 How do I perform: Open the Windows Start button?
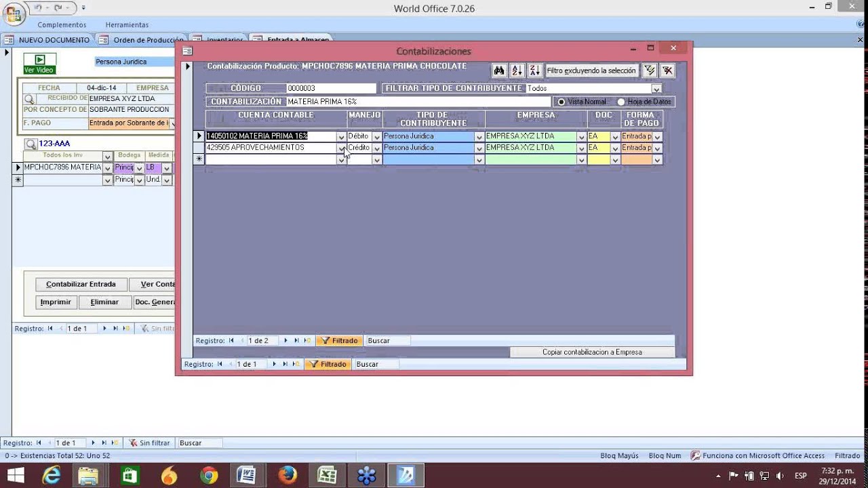tap(15, 476)
